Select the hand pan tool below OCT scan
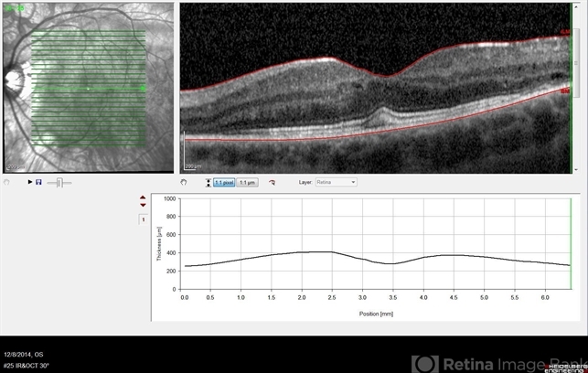588x373 pixels. coord(184,183)
